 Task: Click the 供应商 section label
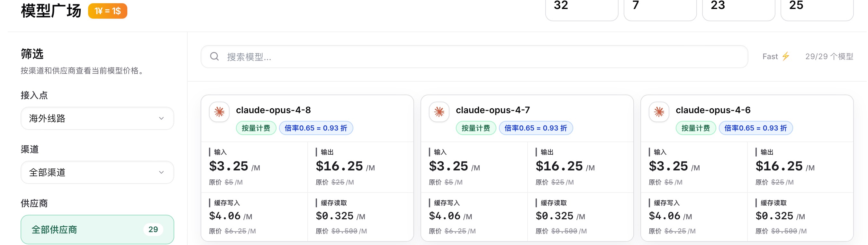(x=34, y=203)
